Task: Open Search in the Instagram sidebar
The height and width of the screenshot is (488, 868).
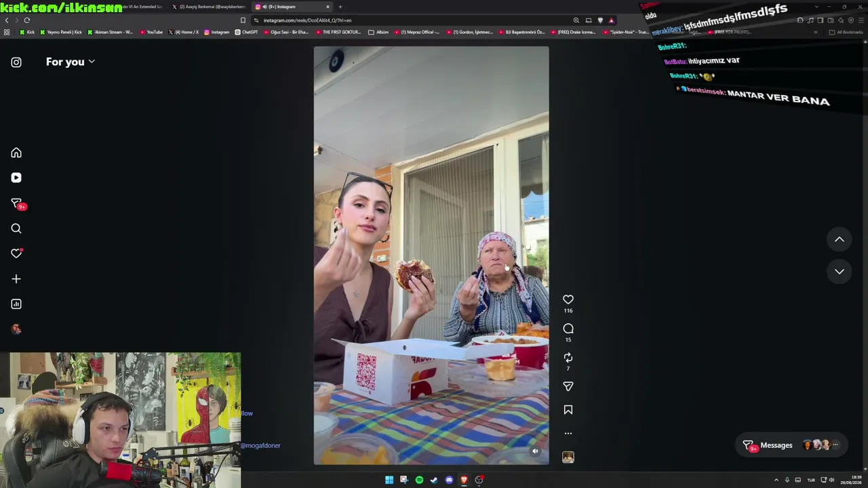Action: click(16, 228)
